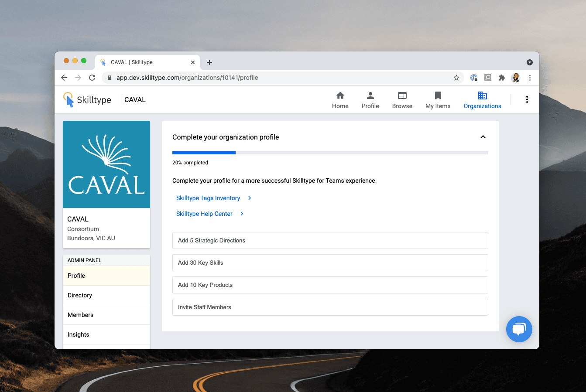Open Insights in the admin panel
Screen dimensions: 586x392
coord(106,334)
